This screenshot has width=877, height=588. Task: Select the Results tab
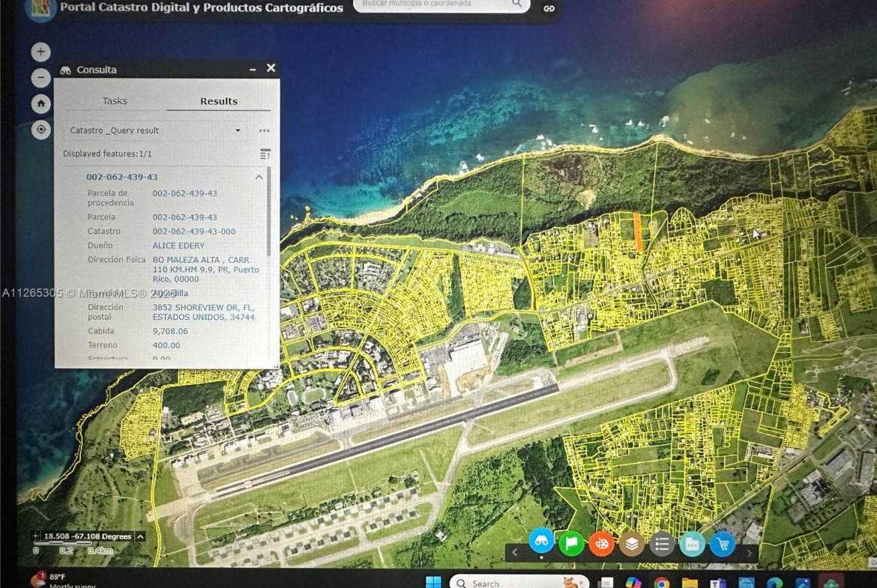coord(219,101)
